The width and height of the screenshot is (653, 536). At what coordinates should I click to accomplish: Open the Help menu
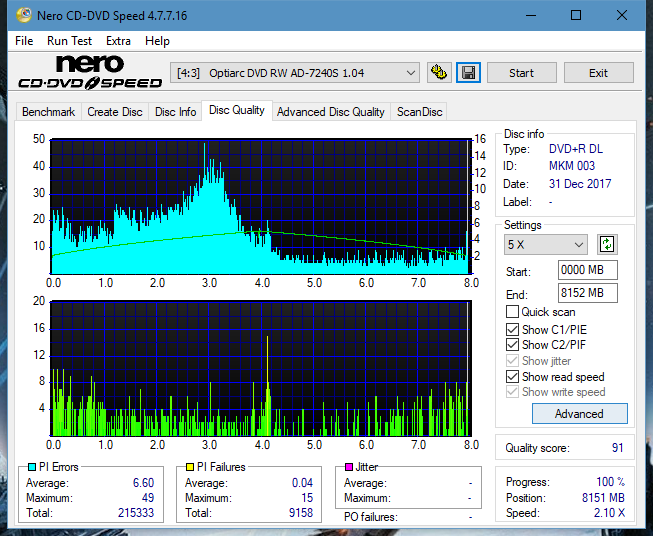tap(157, 41)
